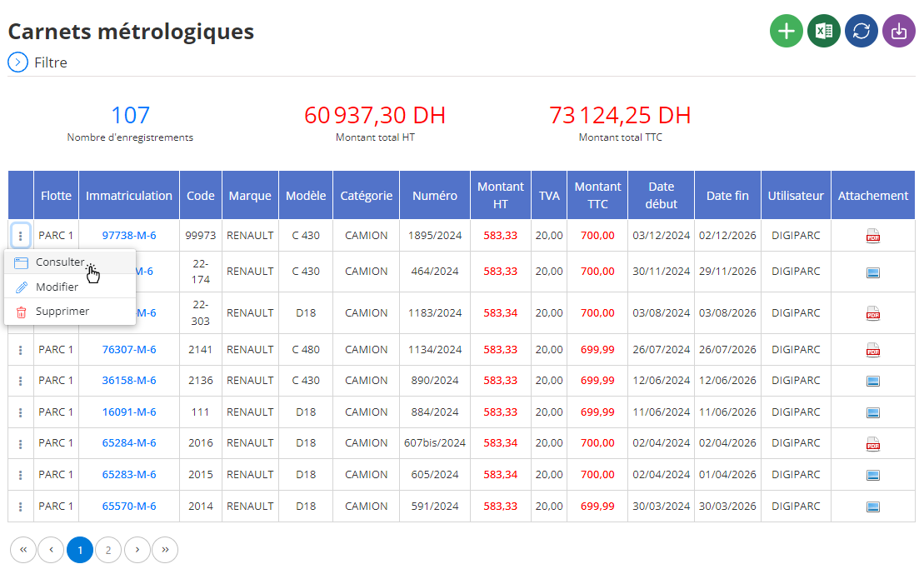Open row actions menu for 16091-M-6
This screenshot has height=584, width=924.
click(x=21, y=412)
